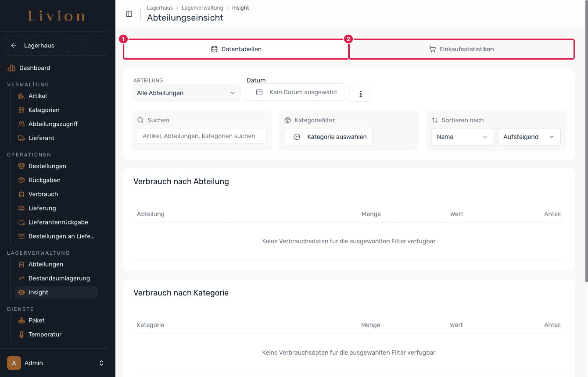
Task: Click the Paket boxes icon
Action: click(22, 320)
